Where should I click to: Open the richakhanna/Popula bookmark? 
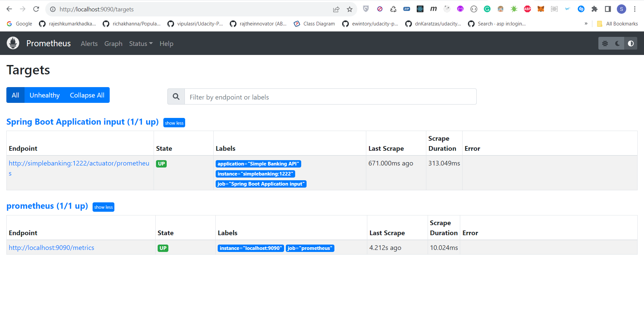(x=132, y=23)
